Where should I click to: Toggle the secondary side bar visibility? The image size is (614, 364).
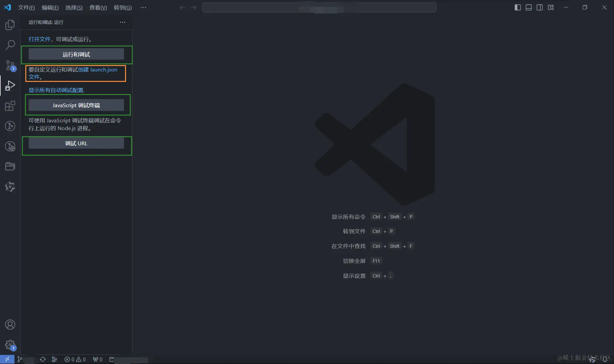point(540,7)
